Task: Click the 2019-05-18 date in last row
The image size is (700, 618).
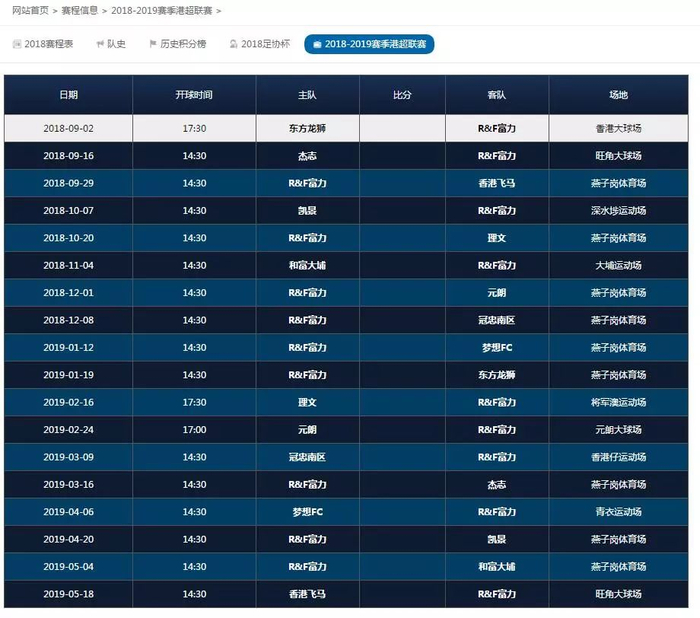Action: click(x=68, y=594)
